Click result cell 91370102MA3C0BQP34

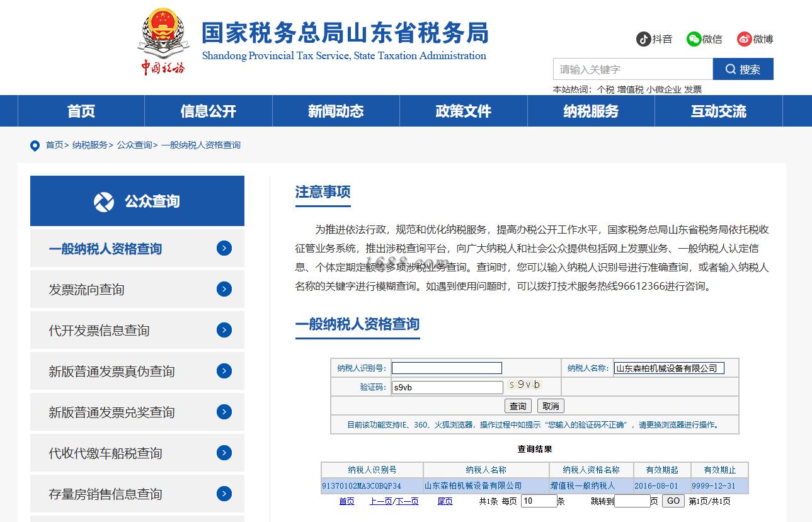pyautogui.click(x=372, y=485)
